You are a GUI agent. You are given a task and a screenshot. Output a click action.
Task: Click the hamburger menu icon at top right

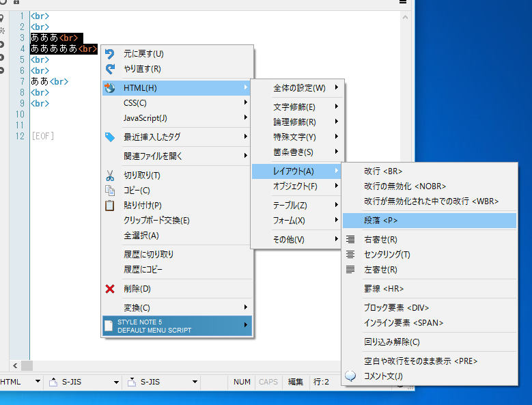403,1
